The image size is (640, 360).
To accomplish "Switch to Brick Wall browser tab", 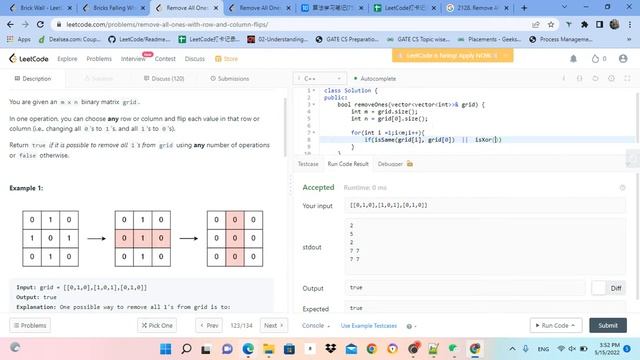I will pos(41,8).
